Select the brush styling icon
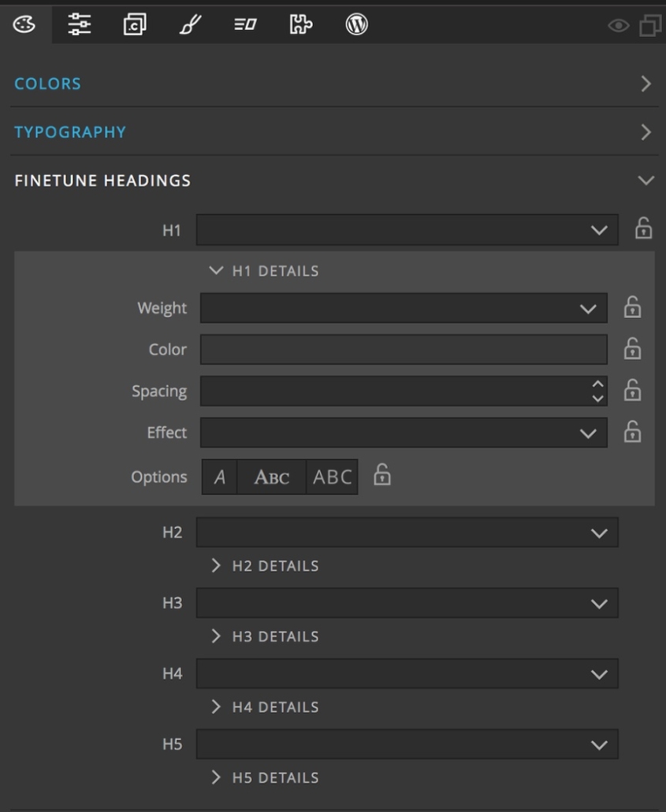The height and width of the screenshot is (812, 666). [x=189, y=24]
